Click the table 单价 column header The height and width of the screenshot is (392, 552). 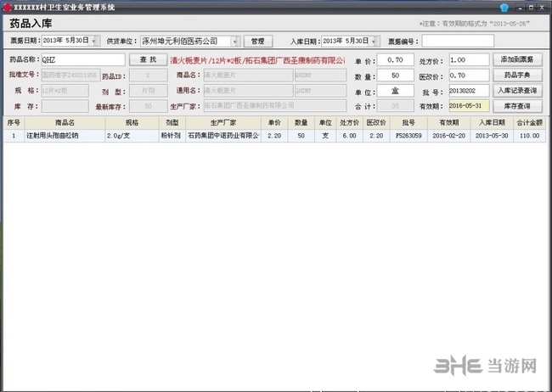(x=274, y=123)
